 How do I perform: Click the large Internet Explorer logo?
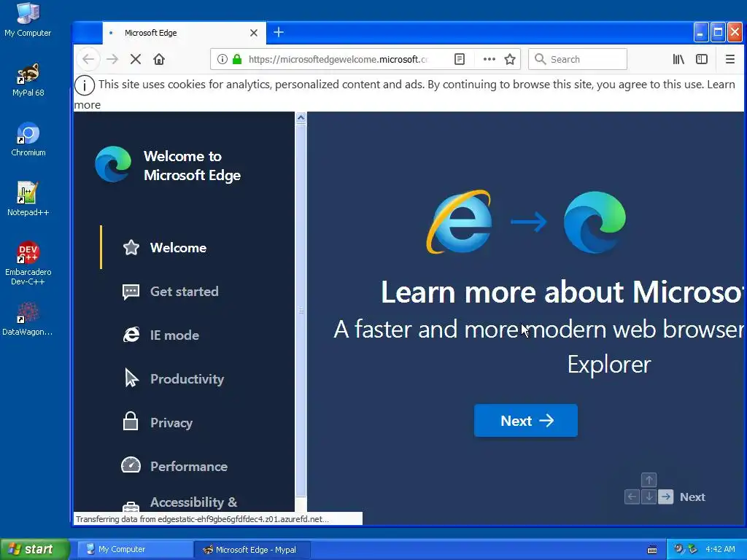point(460,222)
